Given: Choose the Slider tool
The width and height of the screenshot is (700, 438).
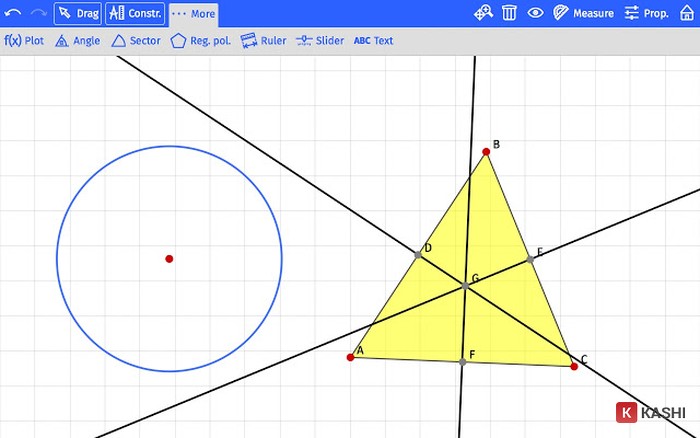Looking at the screenshot, I should click(x=320, y=41).
